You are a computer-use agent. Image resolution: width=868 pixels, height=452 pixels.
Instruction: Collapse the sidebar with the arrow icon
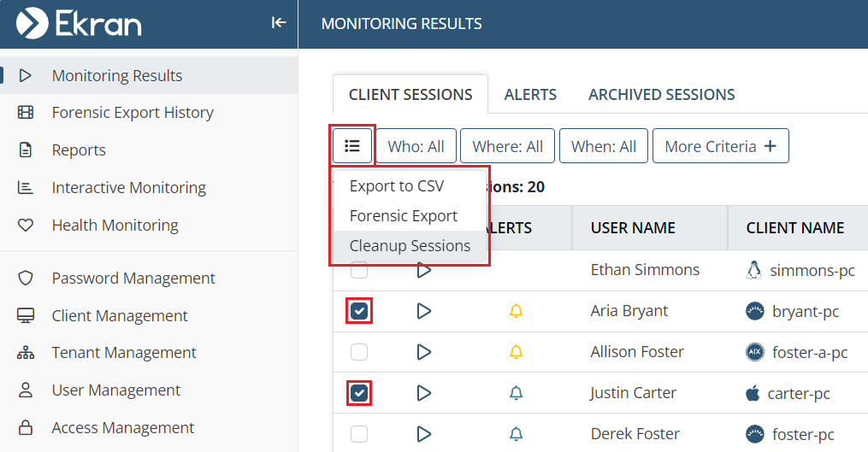278,23
